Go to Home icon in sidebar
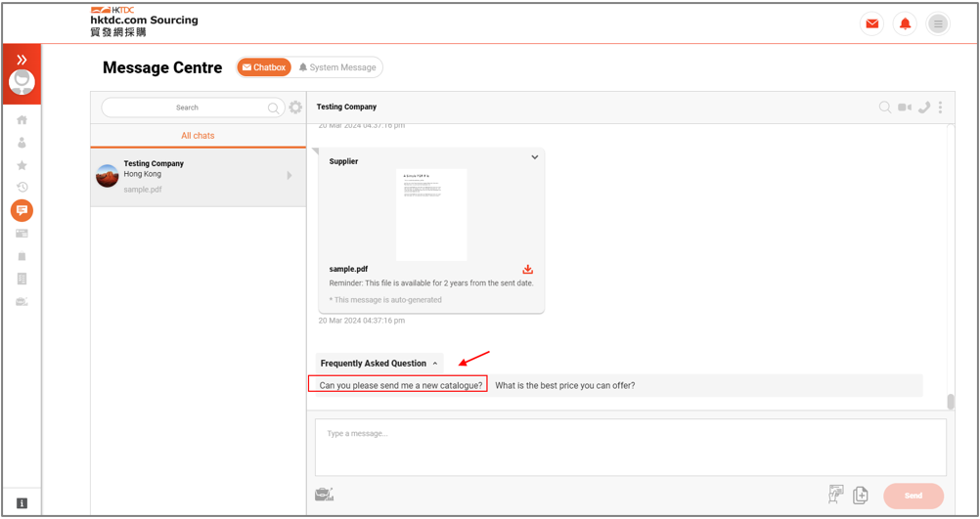Viewport: 980px width, 519px height. tap(22, 120)
